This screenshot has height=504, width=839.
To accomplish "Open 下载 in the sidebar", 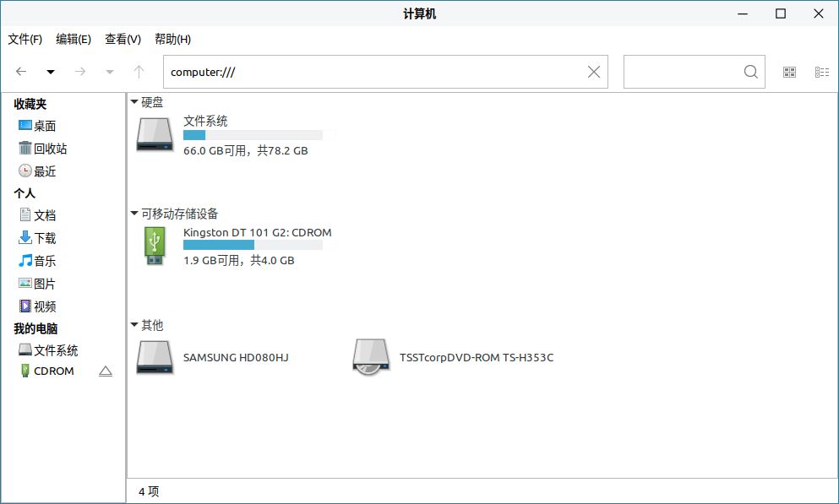I will (x=37, y=238).
